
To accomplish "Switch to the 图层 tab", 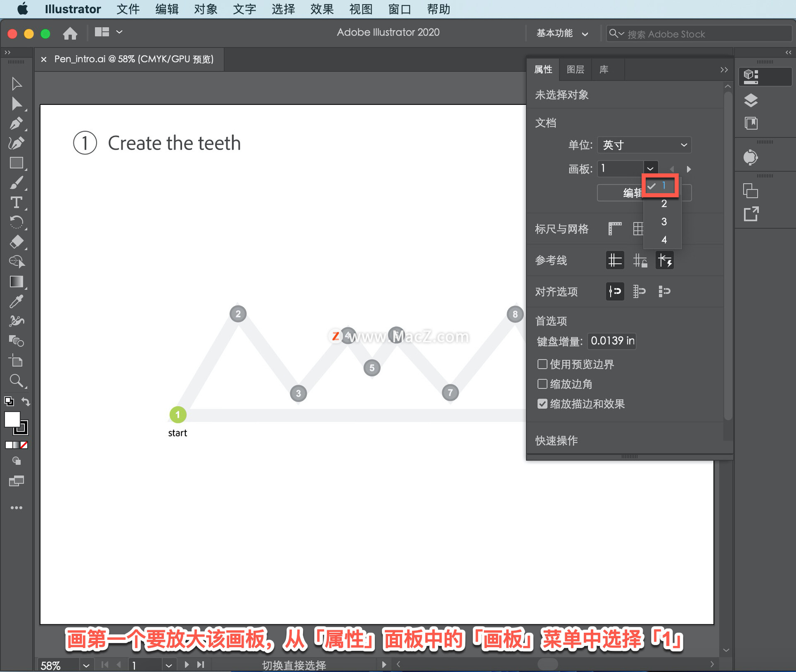I will [x=575, y=70].
